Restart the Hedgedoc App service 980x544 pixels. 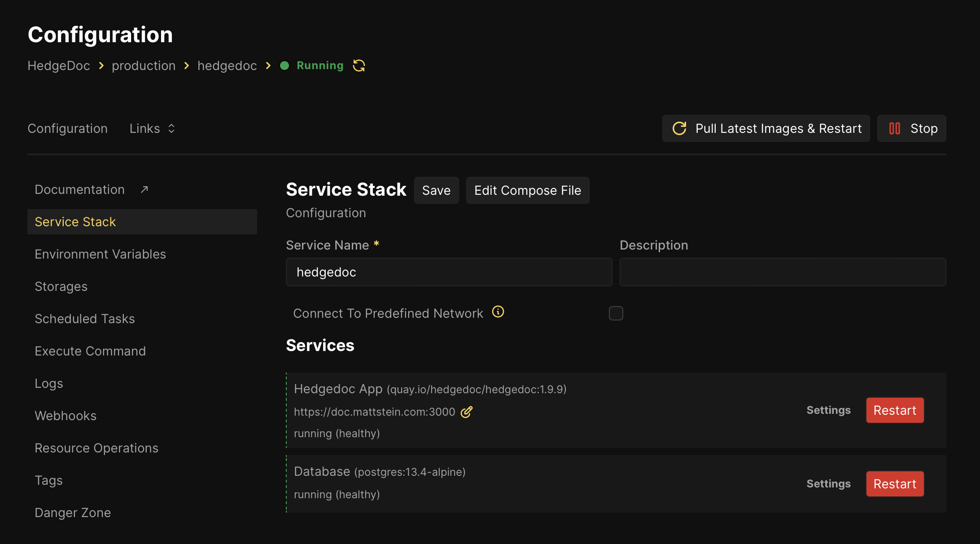(894, 410)
